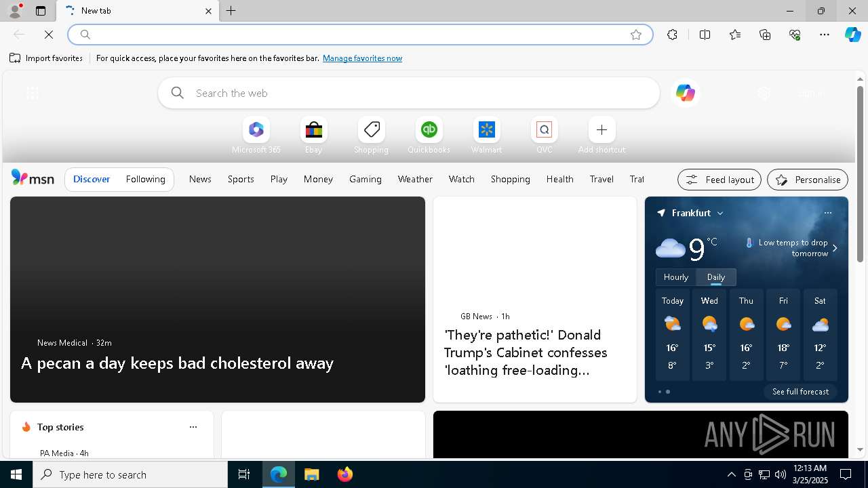Open Top stories more options

click(x=193, y=427)
